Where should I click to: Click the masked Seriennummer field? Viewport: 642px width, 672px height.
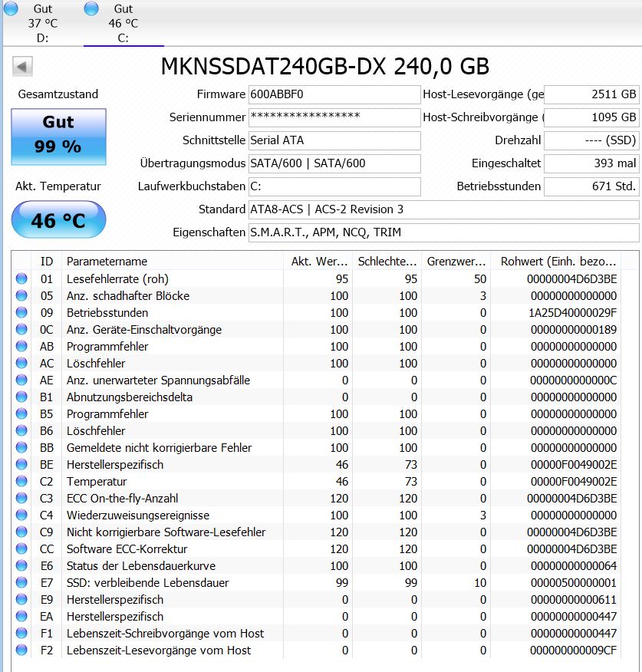[x=334, y=117]
